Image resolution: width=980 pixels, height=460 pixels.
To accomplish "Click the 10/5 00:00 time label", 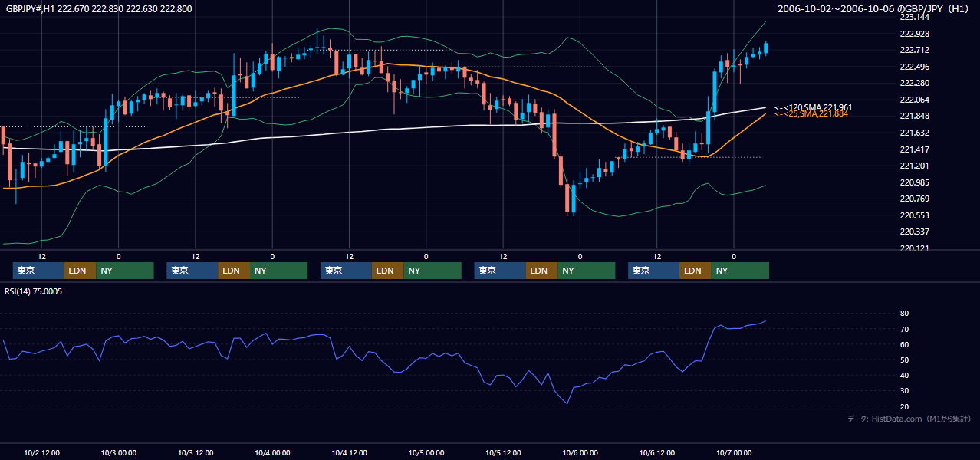I will (426, 453).
